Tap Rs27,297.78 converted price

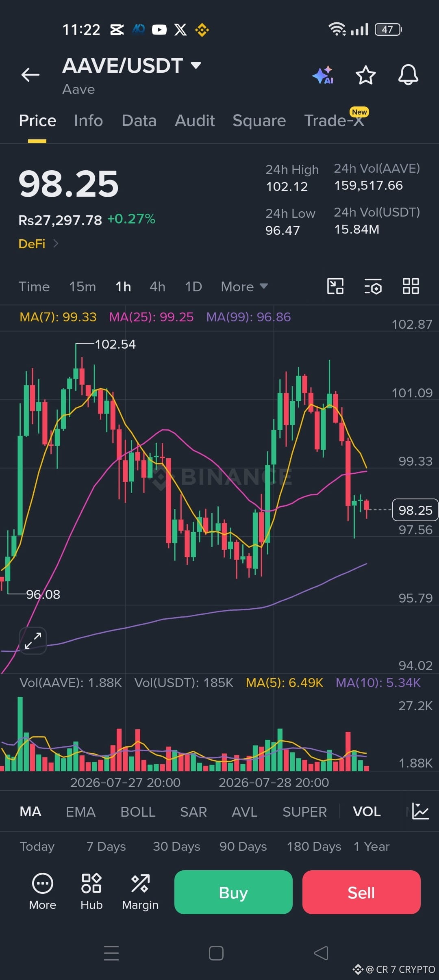point(60,220)
